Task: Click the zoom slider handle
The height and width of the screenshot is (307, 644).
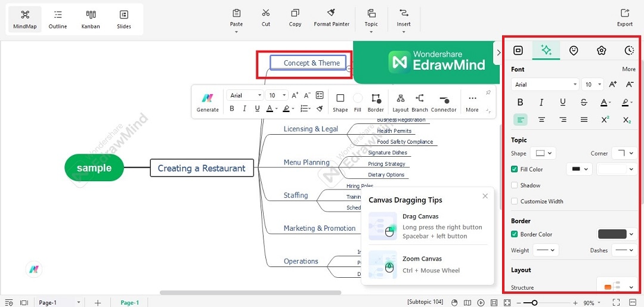Action: (x=534, y=303)
